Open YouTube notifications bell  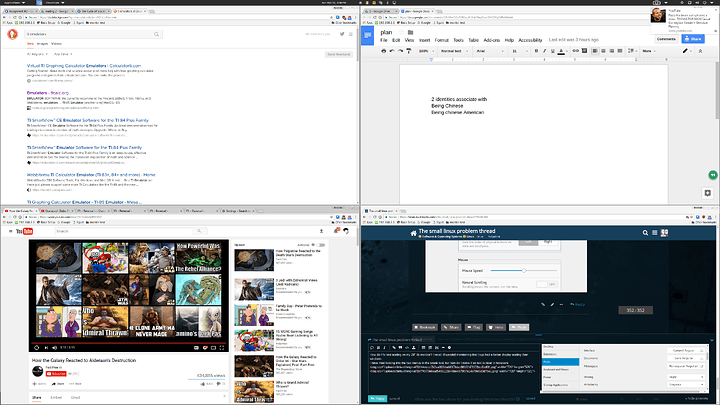click(337, 231)
